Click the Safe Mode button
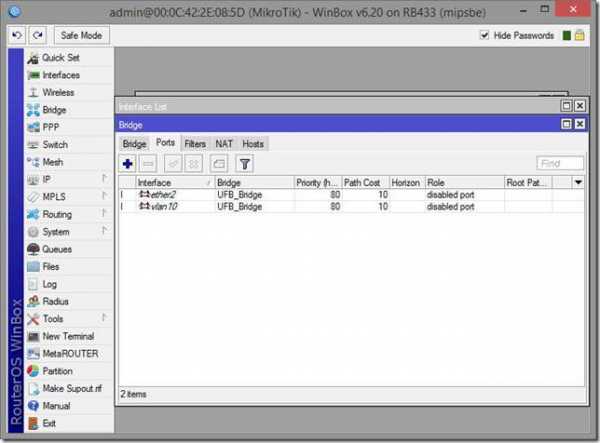Image resolution: width=600 pixels, height=443 pixels. [81, 36]
